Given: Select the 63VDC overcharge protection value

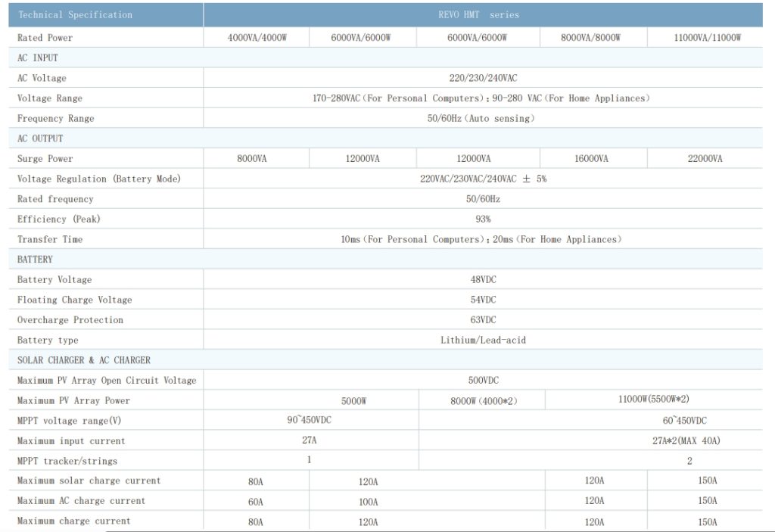Looking at the screenshot, I should [x=483, y=320].
